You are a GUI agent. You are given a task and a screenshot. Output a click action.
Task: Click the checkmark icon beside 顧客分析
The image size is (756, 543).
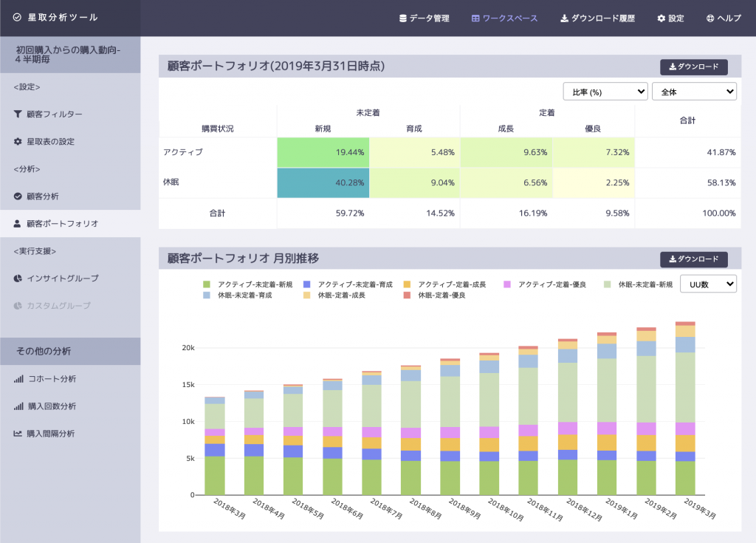18,196
